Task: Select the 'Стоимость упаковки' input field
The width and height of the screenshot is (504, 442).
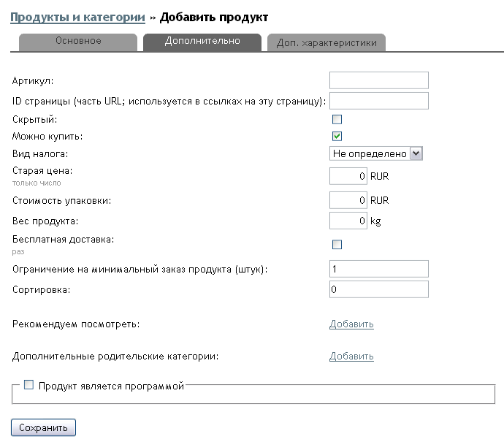Action: (348, 200)
